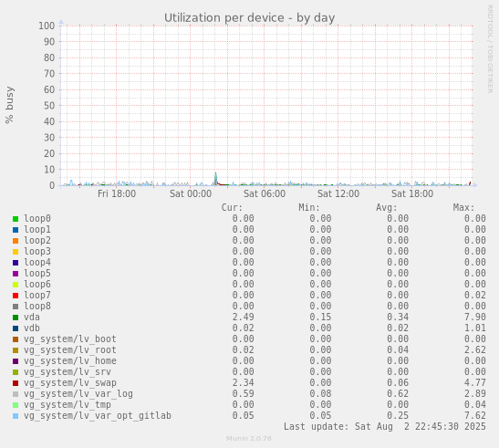Click the '% busy' vertical axis label
This screenshot has width=499, height=448.
9,105
